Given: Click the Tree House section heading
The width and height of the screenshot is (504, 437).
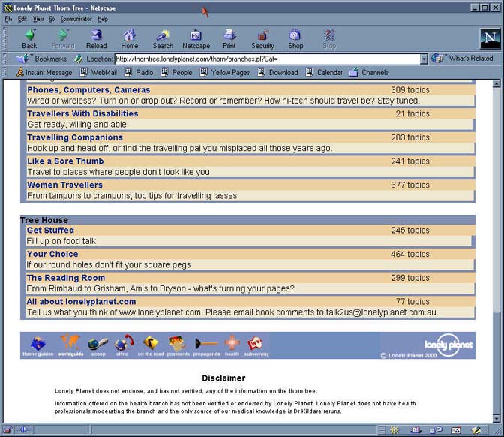Looking at the screenshot, I should coord(44,220).
